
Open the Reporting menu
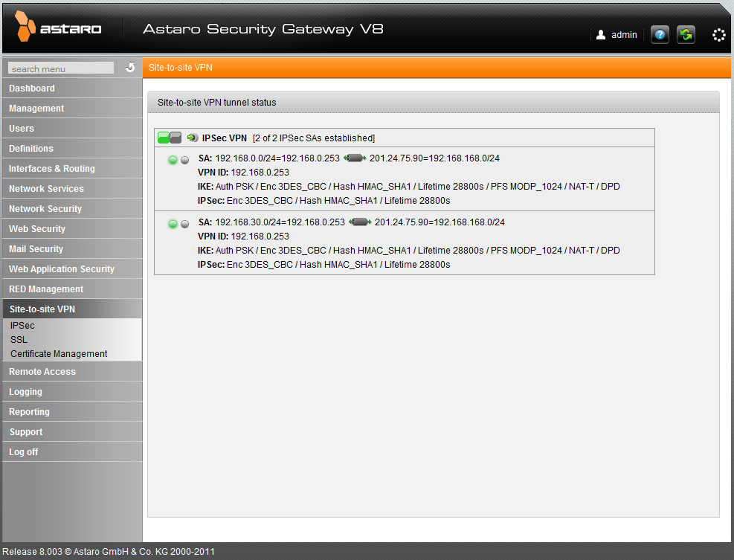pos(73,412)
